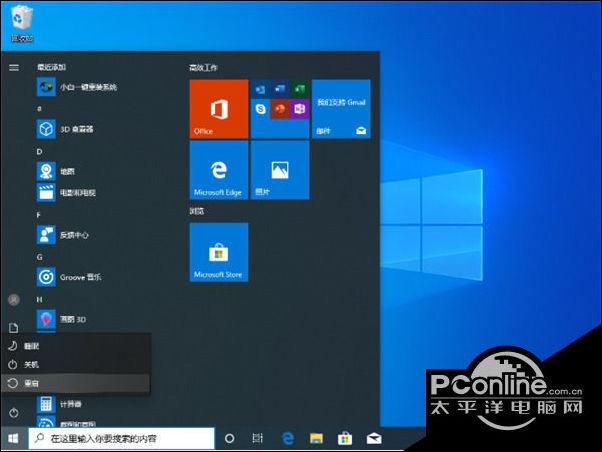Open Documents from Start sidebar
The height and width of the screenshot is (452, 602).
coord(14,328)
